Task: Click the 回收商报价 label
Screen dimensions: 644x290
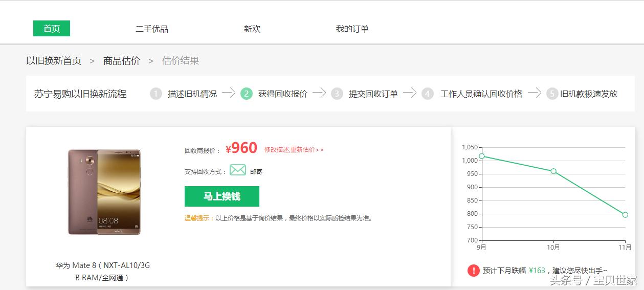Action: (203, 150)
